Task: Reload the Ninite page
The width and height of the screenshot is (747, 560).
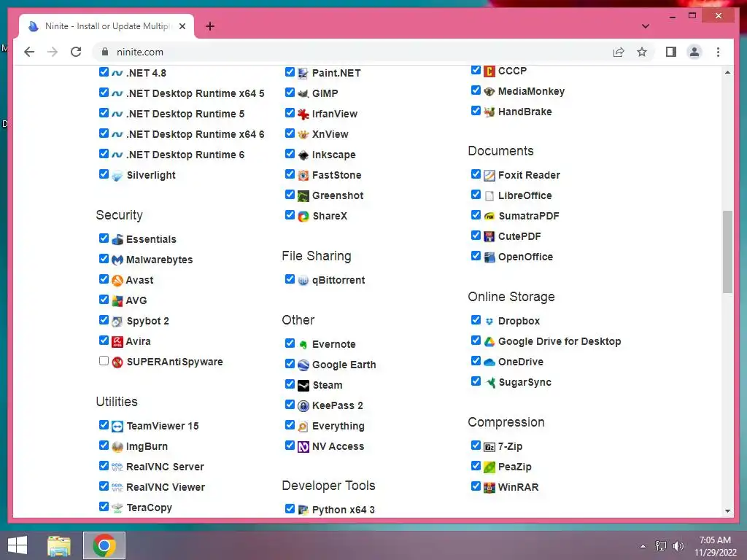Action: click(x=76, y=52)
